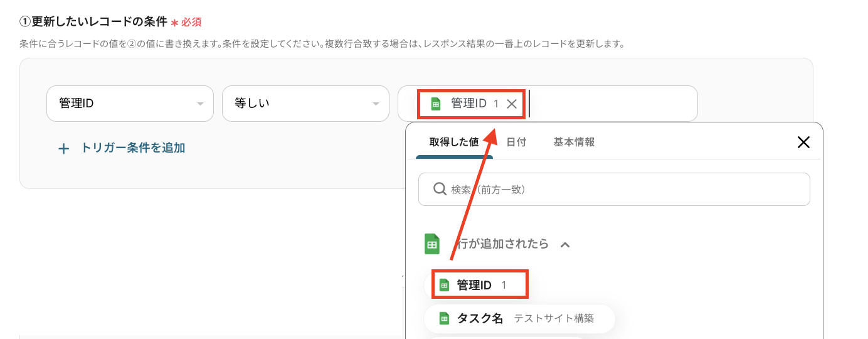
Task: Choose タスク名 テストサイト構築 from the list
Action: pyautogui.click(x=519, y=319)
